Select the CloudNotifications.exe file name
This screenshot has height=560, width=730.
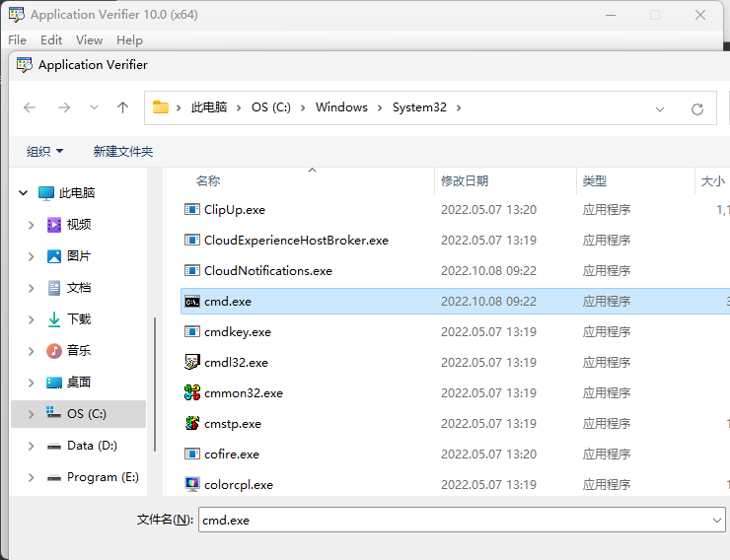pyautogui.click(x=268, y=271)
